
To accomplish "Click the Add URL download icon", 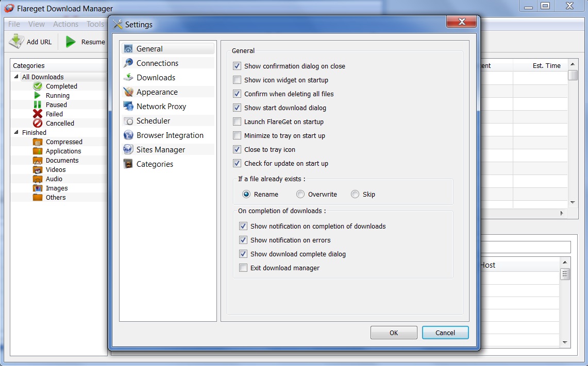I will point(16,42).
